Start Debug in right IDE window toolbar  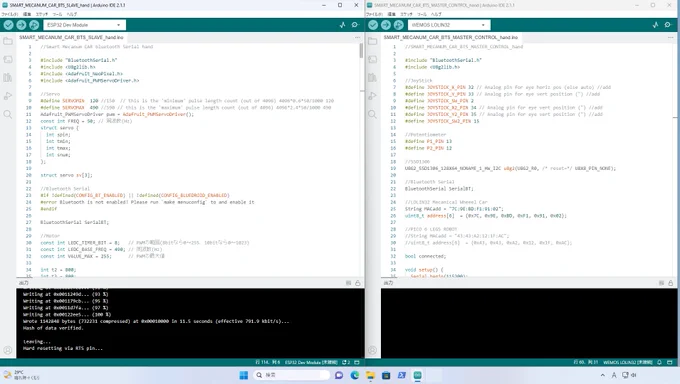(399, 25)
